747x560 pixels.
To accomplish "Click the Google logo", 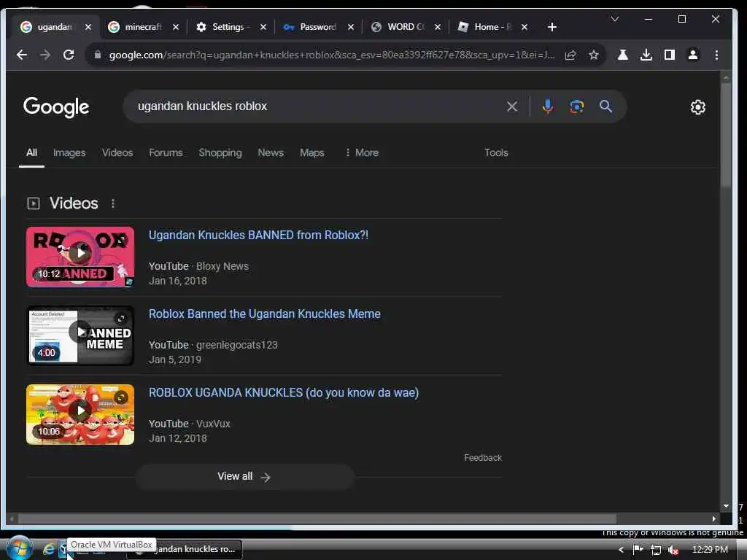I will [x=56, y=107].
